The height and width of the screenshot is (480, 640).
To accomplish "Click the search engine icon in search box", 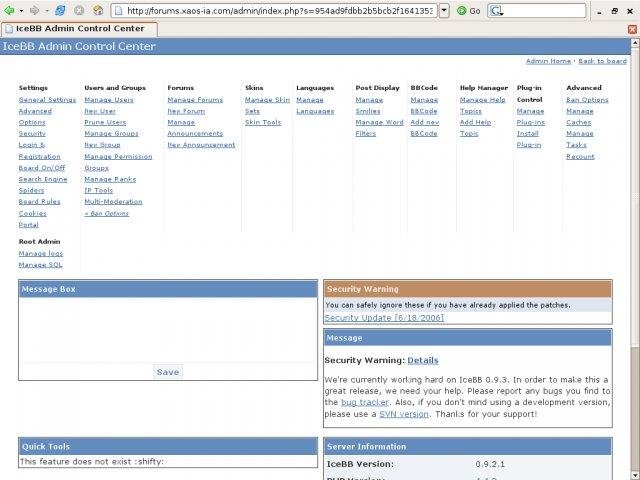I will pyautogui.click(x=496, y=11).
